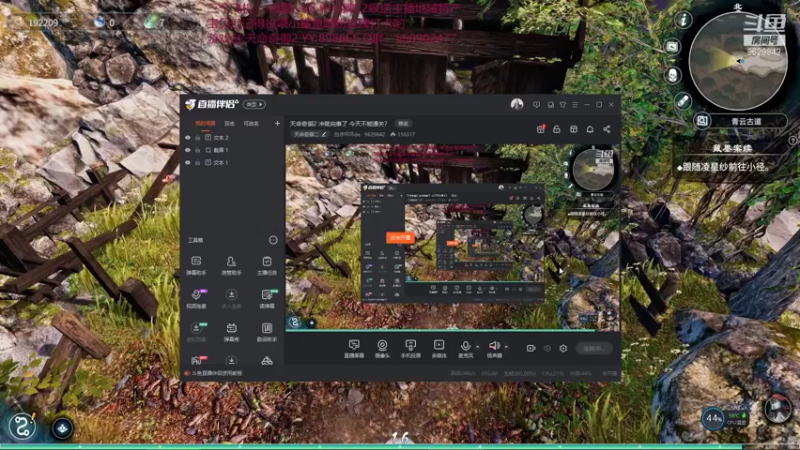The width and height of the screenshot is (800, 450).
Task: Click the 扬声器 speaker icon
Action: coord(494,348)
